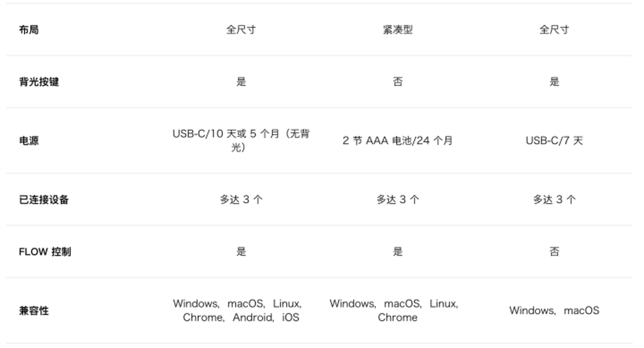This screenshot has height=348, width=644.
Task: Click the USB-C/10 天或 5 个月 power text
Action: [x=241, y=140]
